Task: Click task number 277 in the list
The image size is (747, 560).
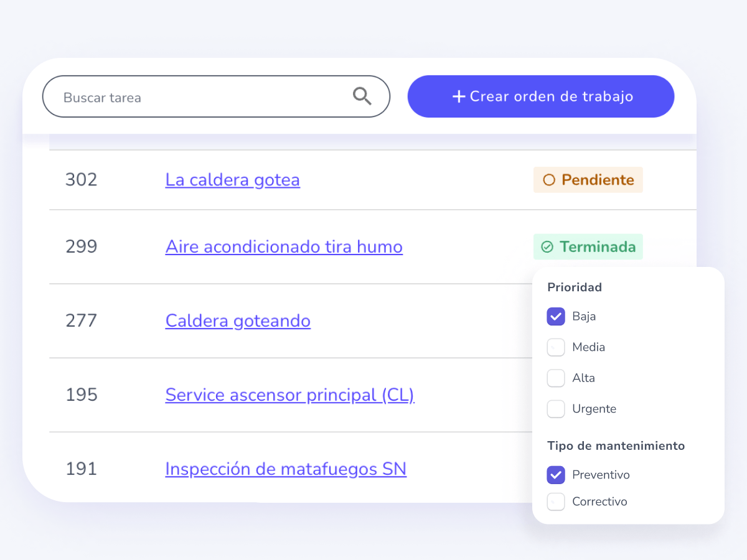Action: pyautogui.click(x=82, y=321)
